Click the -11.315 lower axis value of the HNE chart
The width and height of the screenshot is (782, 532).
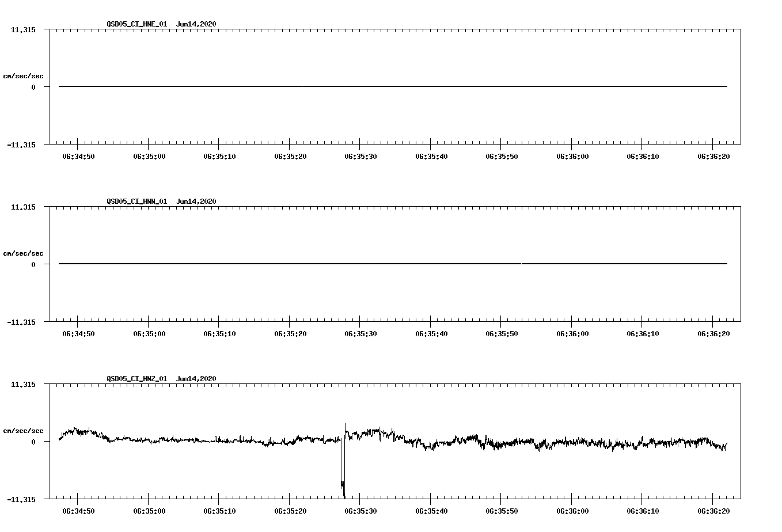point(21,145)
